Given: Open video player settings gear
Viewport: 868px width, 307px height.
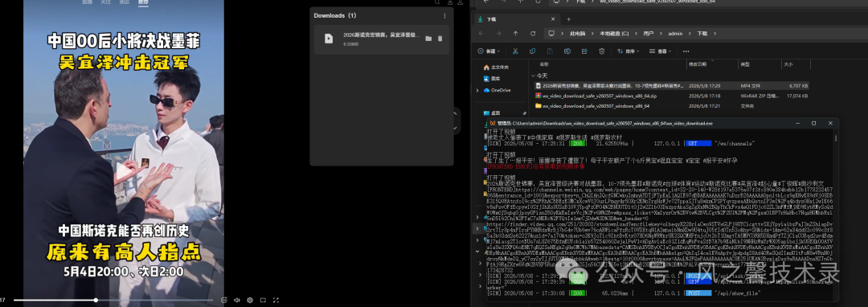Looking at the screenshot, I should 250,300.
